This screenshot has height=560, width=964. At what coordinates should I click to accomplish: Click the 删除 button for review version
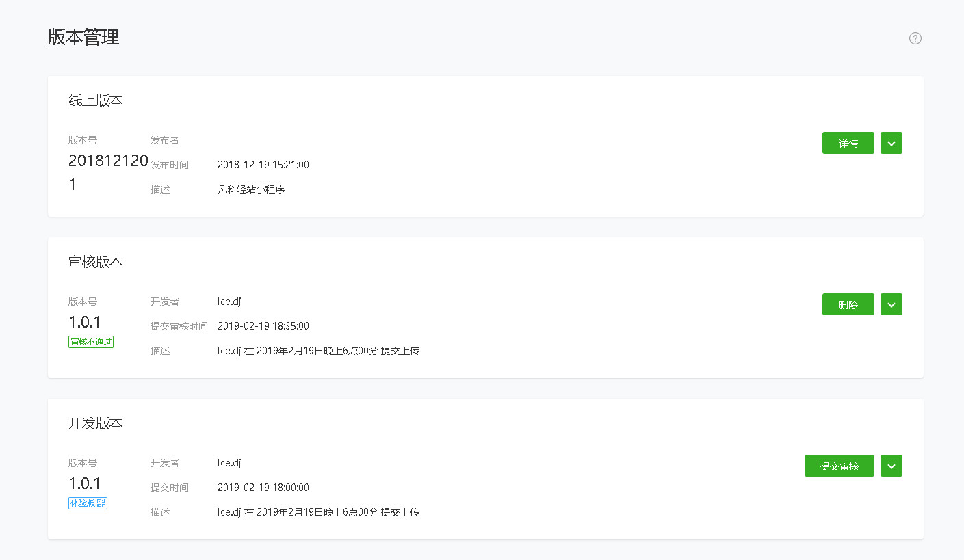[848, 304]
